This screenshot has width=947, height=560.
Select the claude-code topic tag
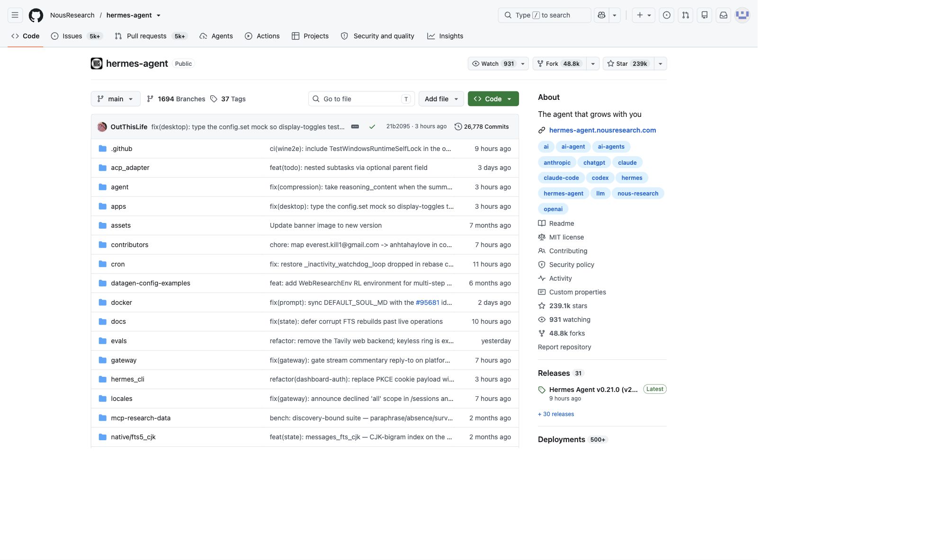(x=561, y=178)
